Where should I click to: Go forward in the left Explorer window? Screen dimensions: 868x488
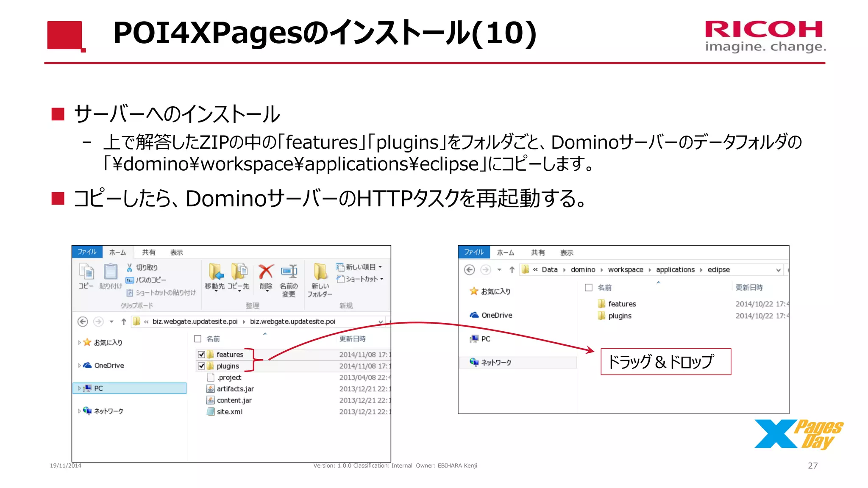pos(98,322)
